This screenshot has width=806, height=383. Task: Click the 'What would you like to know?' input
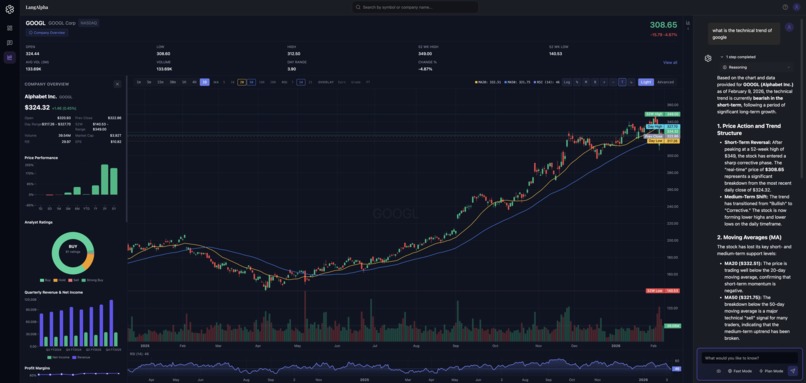[750, 358]
